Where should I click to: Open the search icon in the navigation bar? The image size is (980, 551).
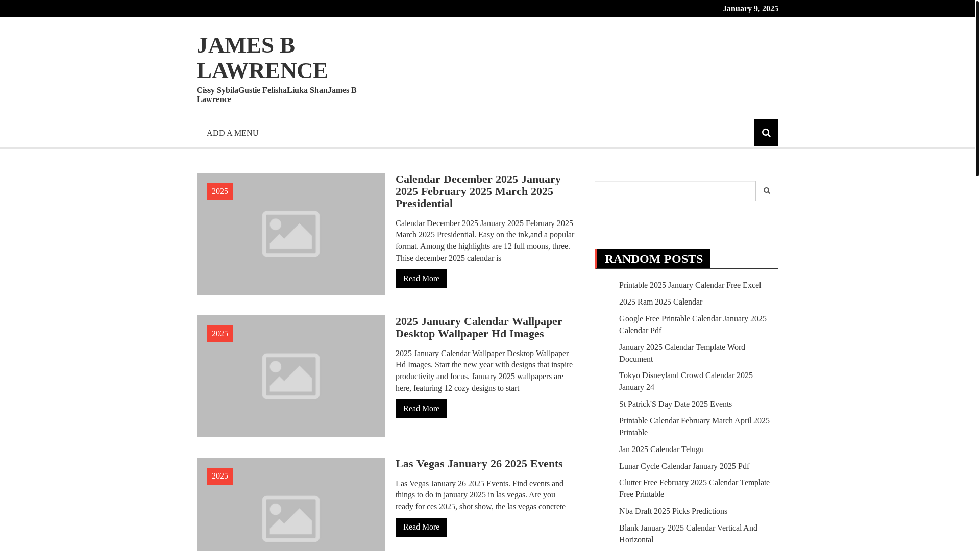[766, 133]
